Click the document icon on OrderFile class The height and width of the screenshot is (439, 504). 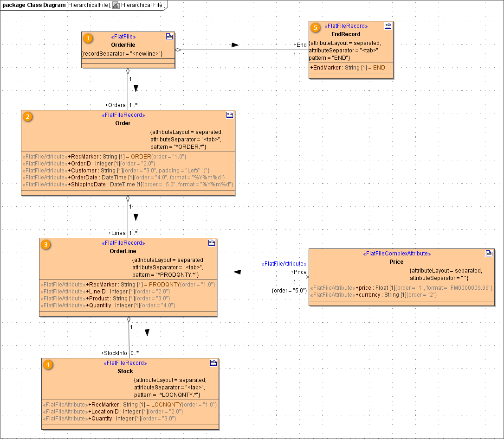[169, 36]
